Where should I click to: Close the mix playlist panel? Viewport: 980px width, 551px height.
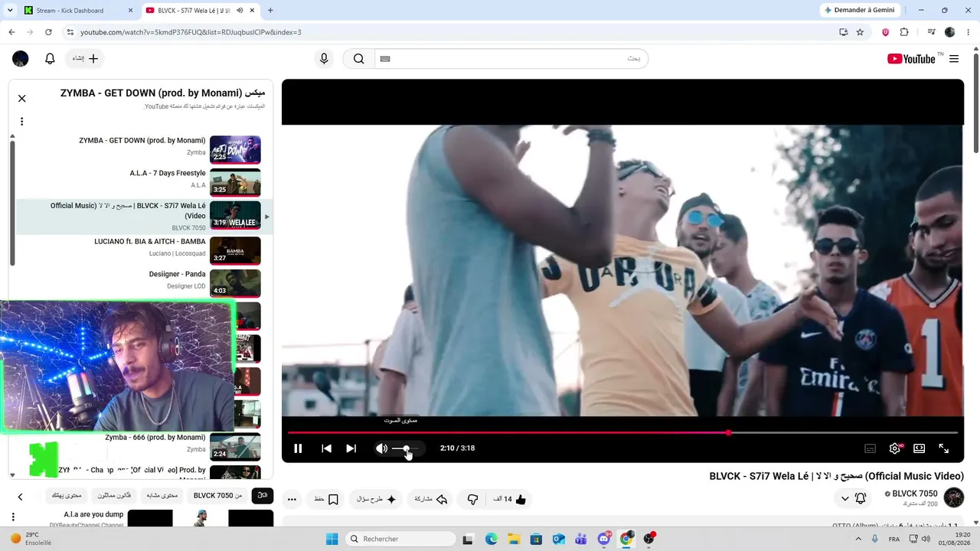pos(21,98)
